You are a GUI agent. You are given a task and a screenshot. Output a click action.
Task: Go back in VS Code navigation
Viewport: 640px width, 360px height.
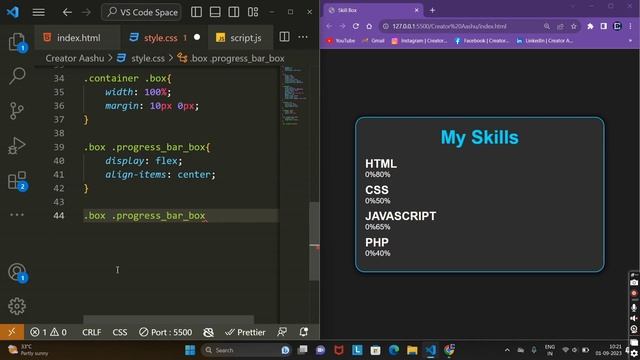(x=67, y=12)
